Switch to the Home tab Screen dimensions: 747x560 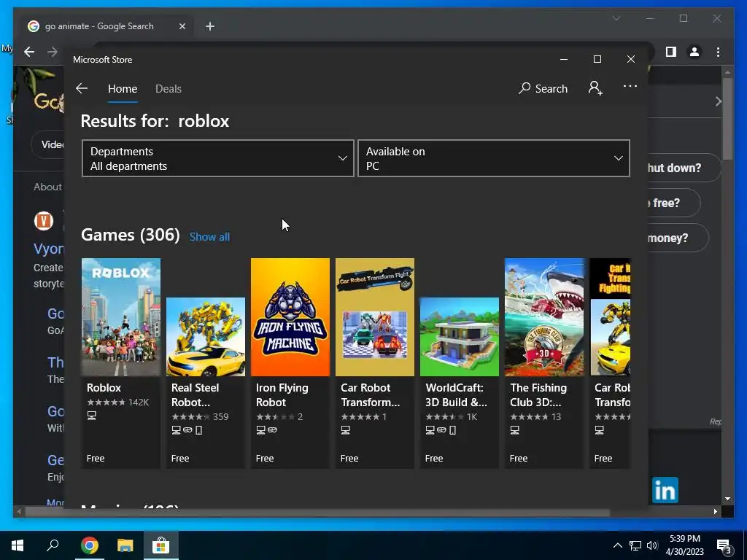tap(123, 89)
